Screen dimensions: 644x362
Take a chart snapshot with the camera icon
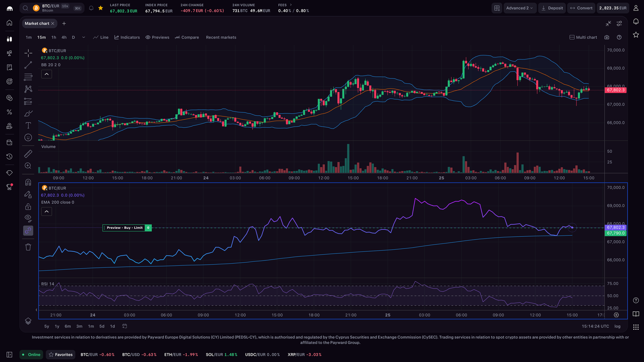coord(607,37)
